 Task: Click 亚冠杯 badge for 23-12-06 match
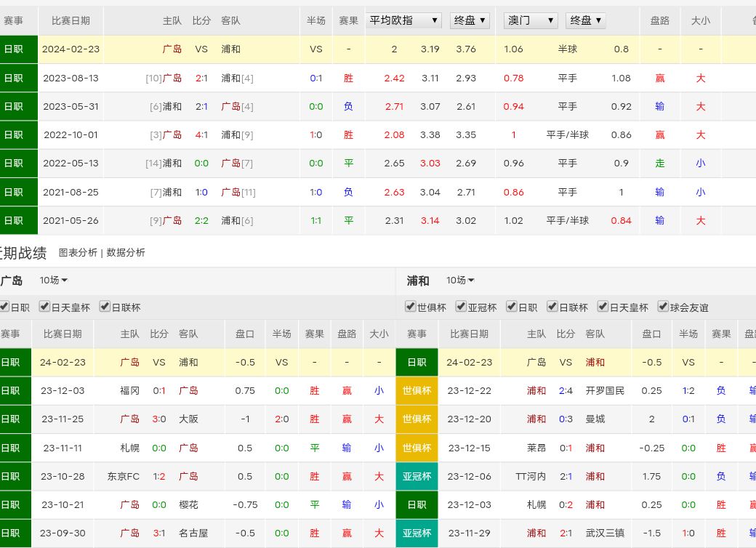tap(417, 476)
